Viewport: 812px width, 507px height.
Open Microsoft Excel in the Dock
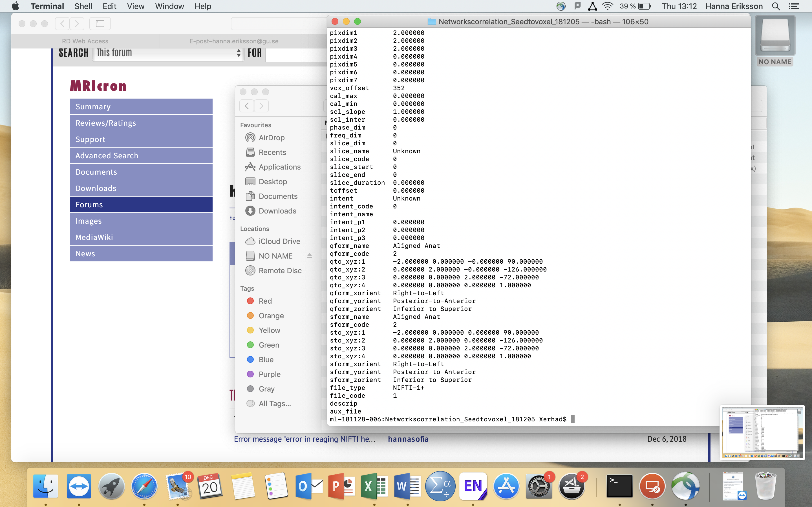[374, 486]
